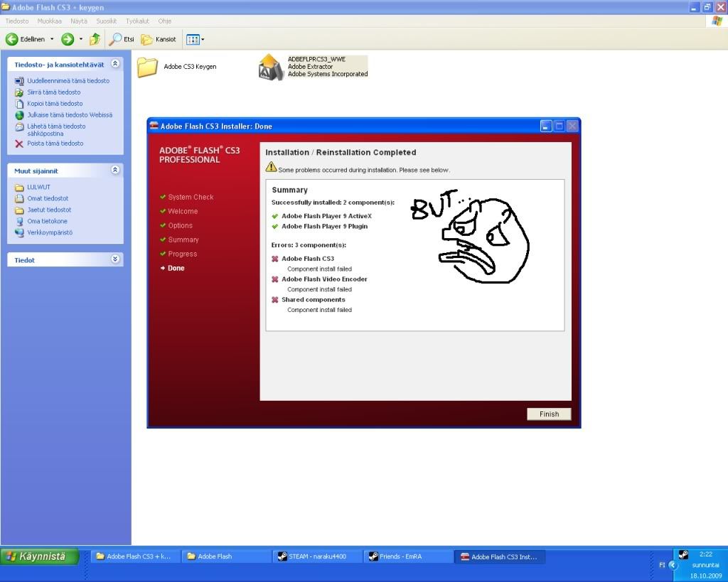Click Julkaise tämä tiedosto Webissä link

point(70,115)
